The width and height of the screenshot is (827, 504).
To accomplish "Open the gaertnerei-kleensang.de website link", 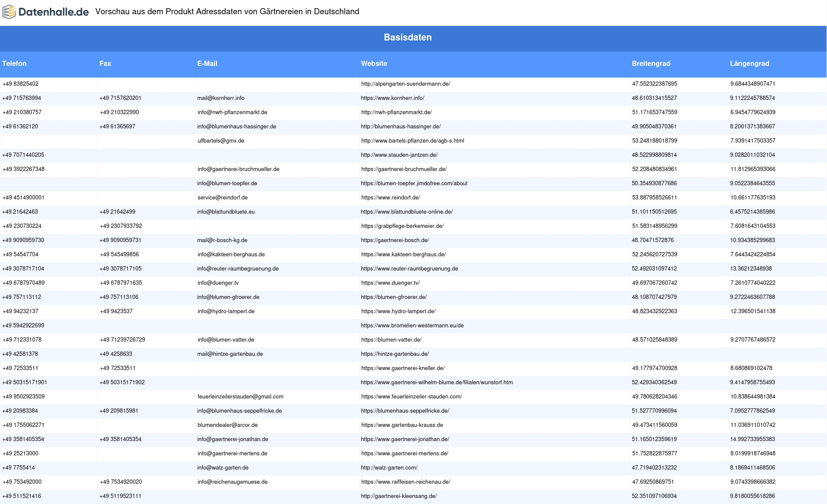I will pyautogui.click(x=399, y=496).
